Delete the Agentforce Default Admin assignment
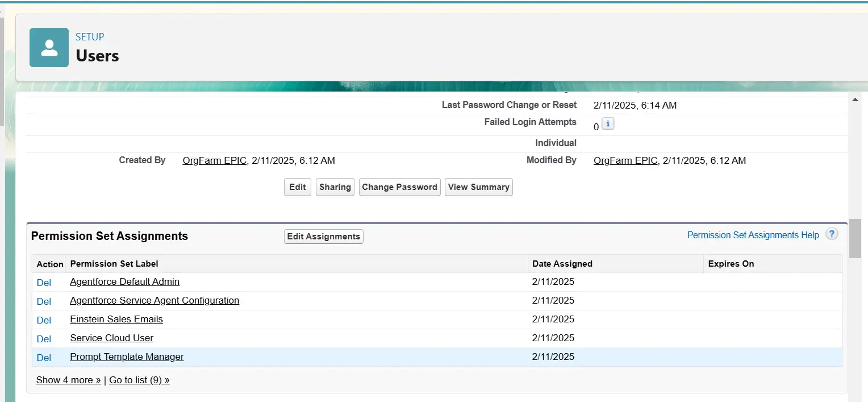This screenshot has width=868, height=402. click(44, 283)
